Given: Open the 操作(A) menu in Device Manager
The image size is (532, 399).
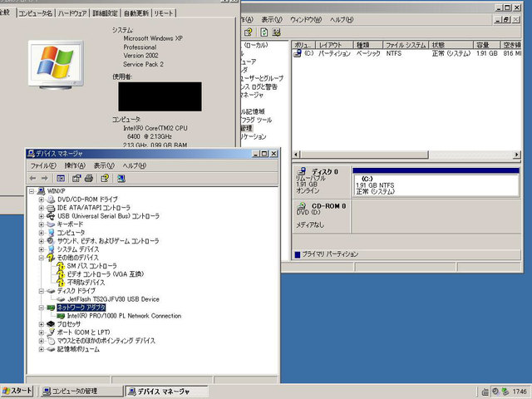Looking at the screenshot, I should coord(75,166).
